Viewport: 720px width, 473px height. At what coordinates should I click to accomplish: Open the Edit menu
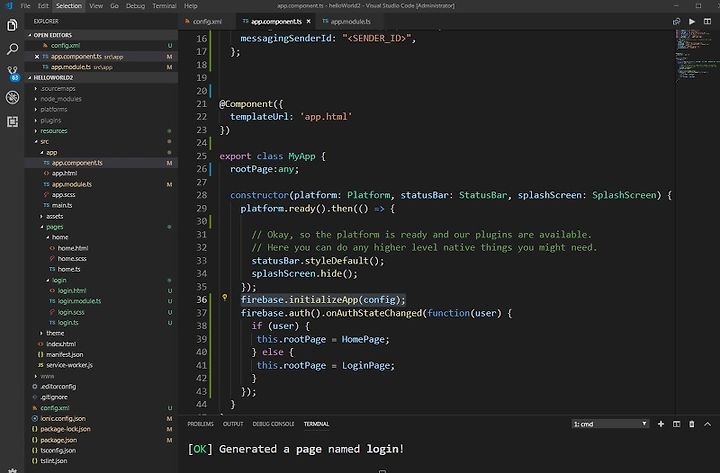[43, 6]
